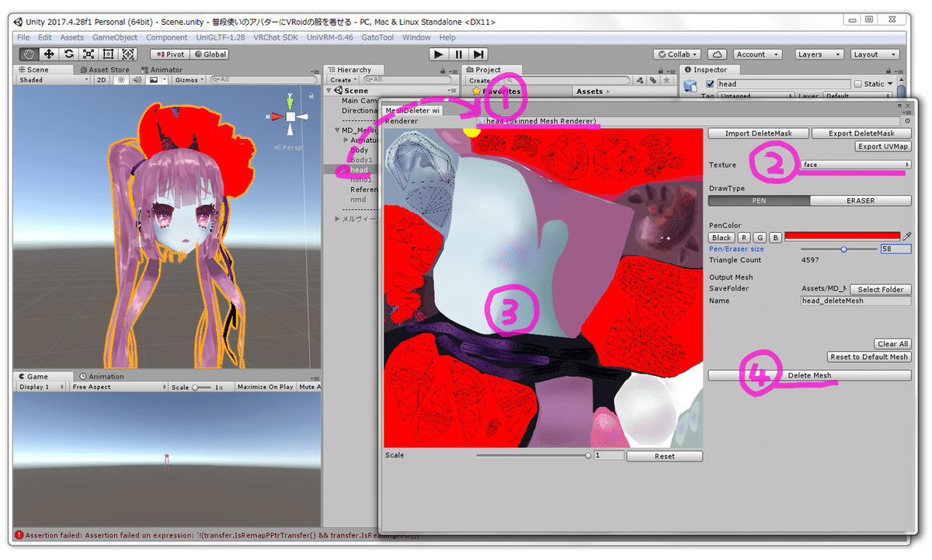
Task: Click the Step frame button
Action: pos(479,54)
